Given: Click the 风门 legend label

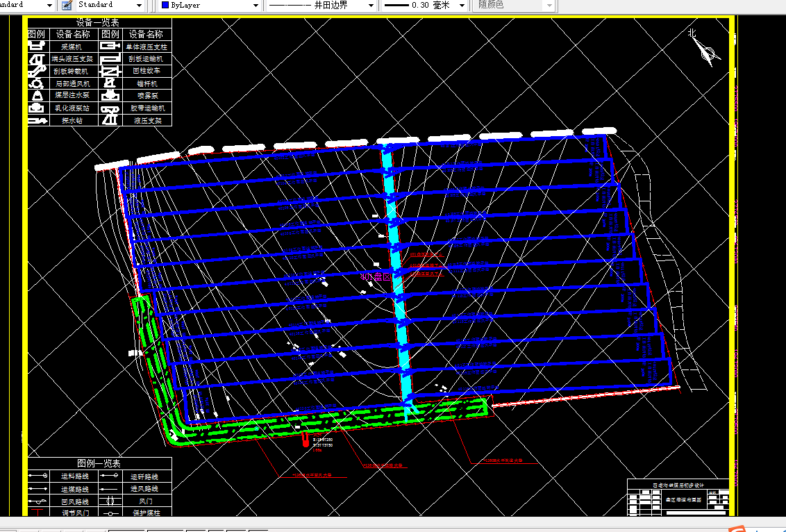Looking at the screenshot, I should (146, 501).
